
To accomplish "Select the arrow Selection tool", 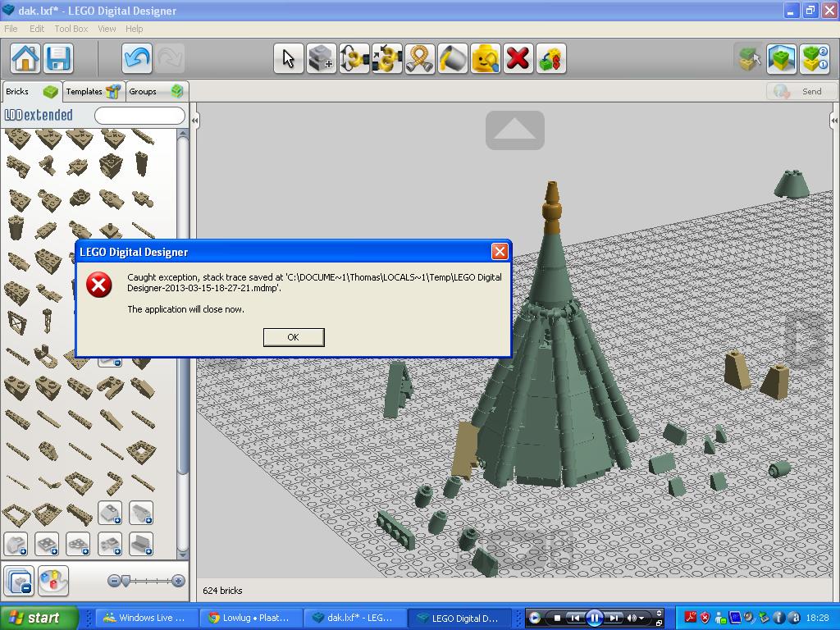I will click(289, 58).
